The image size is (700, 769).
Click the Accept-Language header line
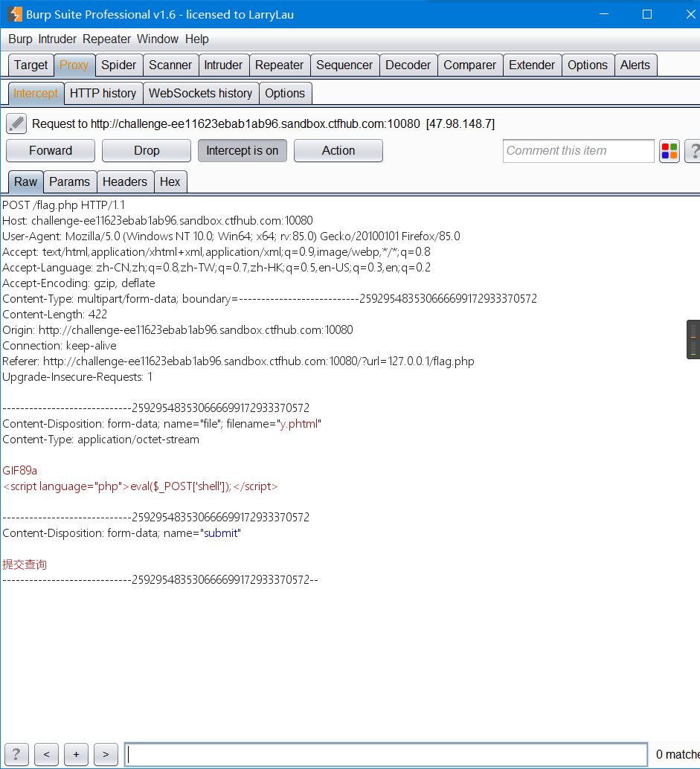point(216,268)
